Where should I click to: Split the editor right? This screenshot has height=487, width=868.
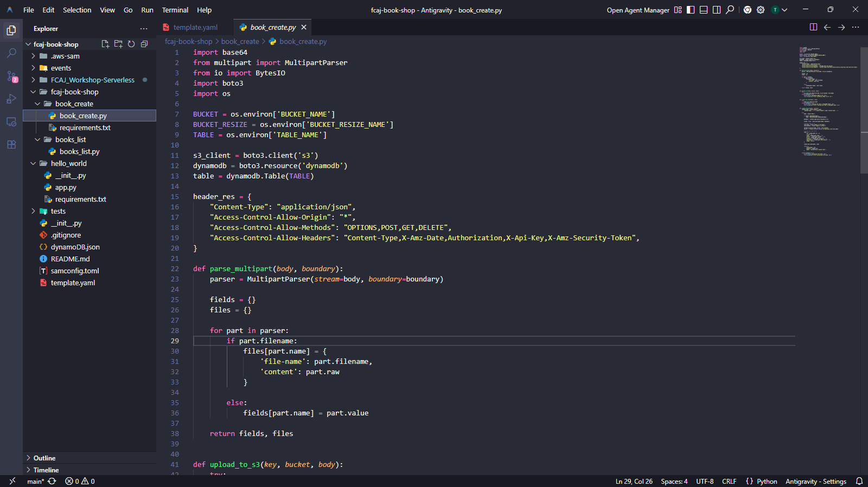pyautogui.click(x=813, y=27)
